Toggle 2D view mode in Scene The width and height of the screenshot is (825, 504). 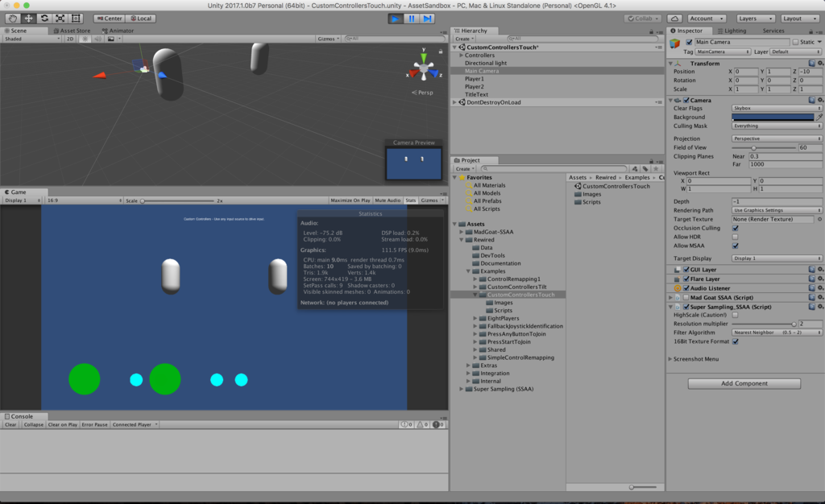70,39
